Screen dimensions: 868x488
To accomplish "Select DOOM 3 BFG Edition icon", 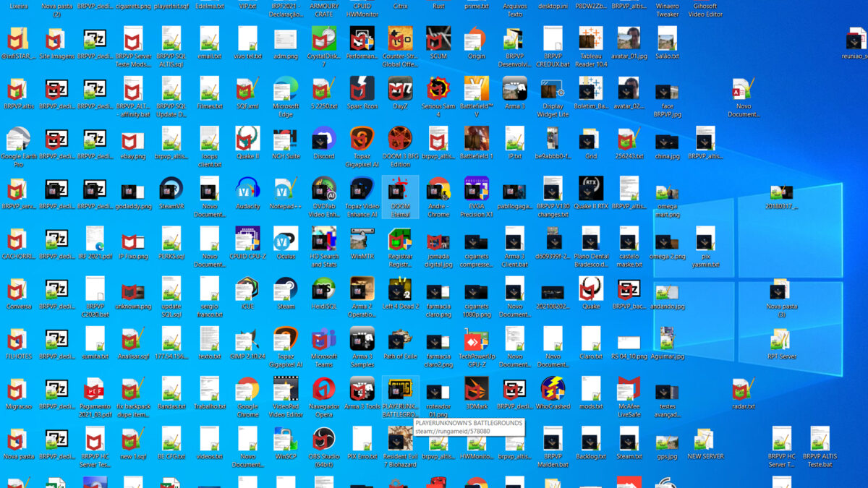I will click(400, 139).
